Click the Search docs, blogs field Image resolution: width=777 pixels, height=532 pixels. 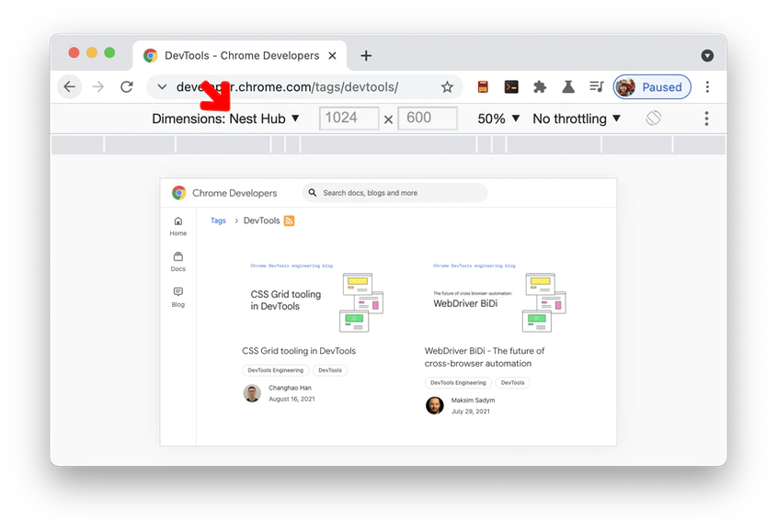[395, 193]
